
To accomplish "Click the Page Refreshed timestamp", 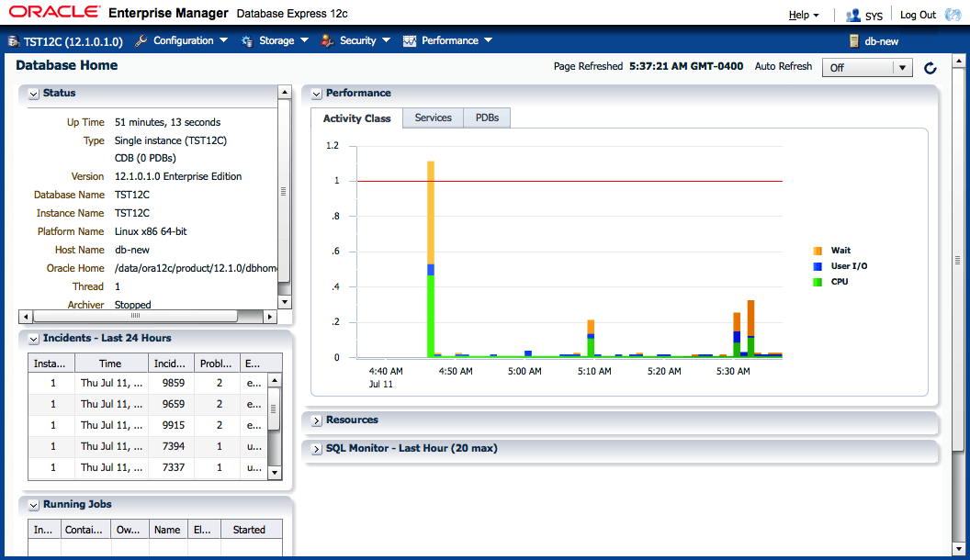I will click(686, 66).
